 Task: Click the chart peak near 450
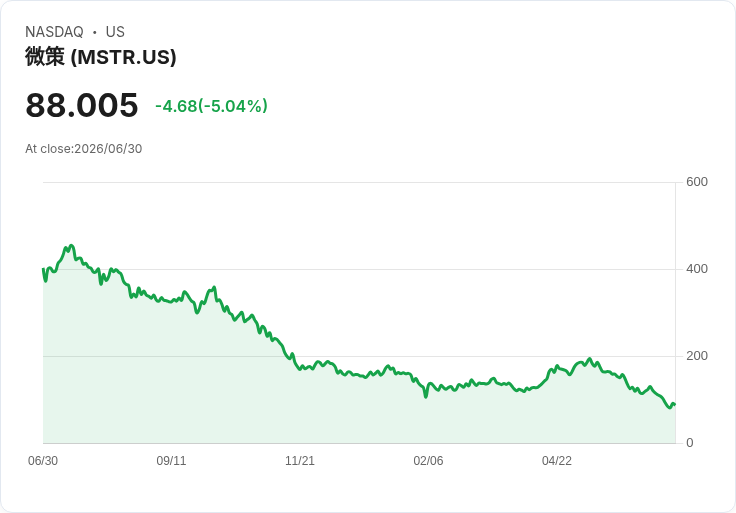tap(71, 245)
